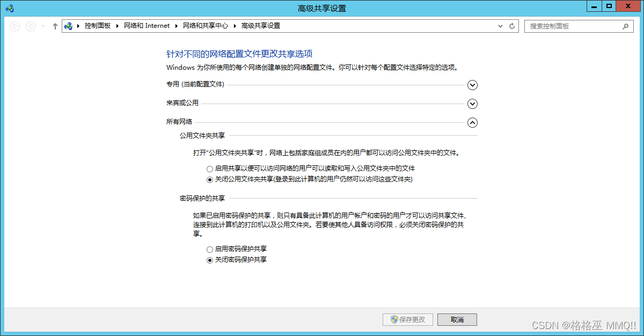Expand the 专用 (当前配置文件) section
The image size is (644, 336).
tap(472, 85)
